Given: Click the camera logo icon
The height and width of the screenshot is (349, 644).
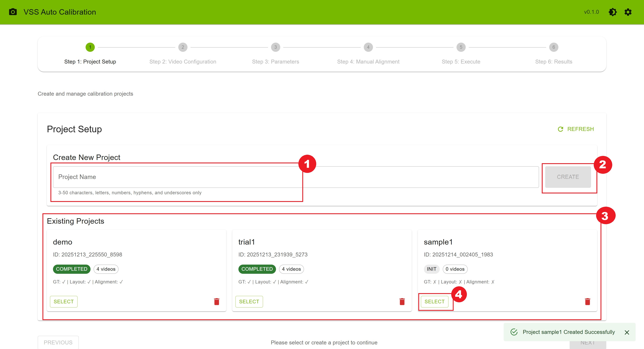Looking at the screenshot, I should (x=13, y=12).
